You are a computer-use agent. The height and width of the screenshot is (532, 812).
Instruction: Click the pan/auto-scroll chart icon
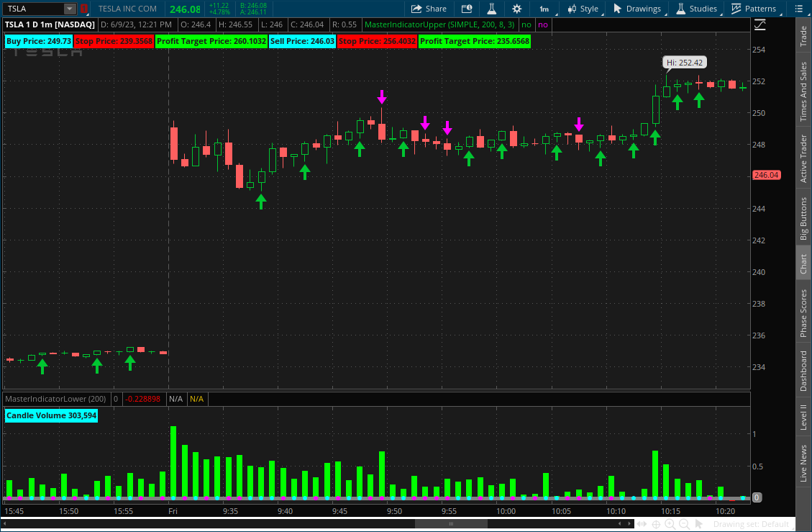(642, 524)
